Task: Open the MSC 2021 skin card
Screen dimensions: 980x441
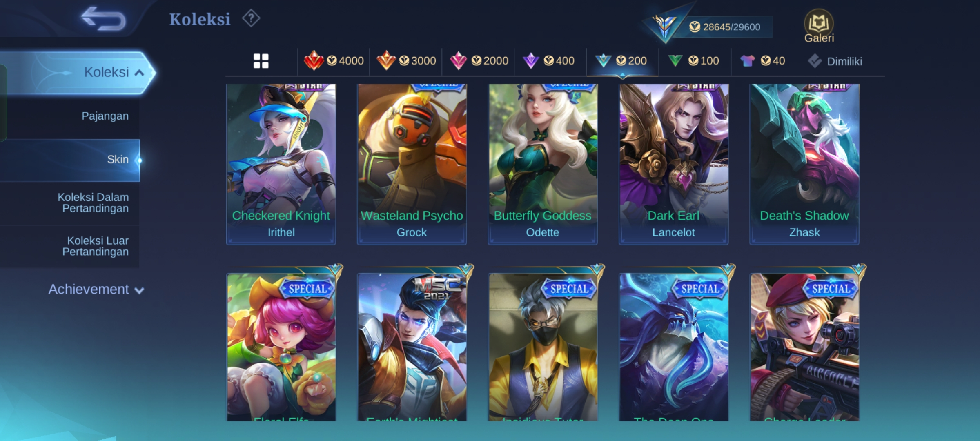Action: pyautogui.click(x=412, y=346)
